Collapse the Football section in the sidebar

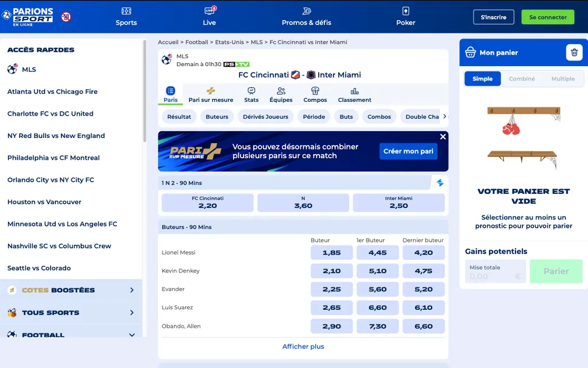coord(131,334)
